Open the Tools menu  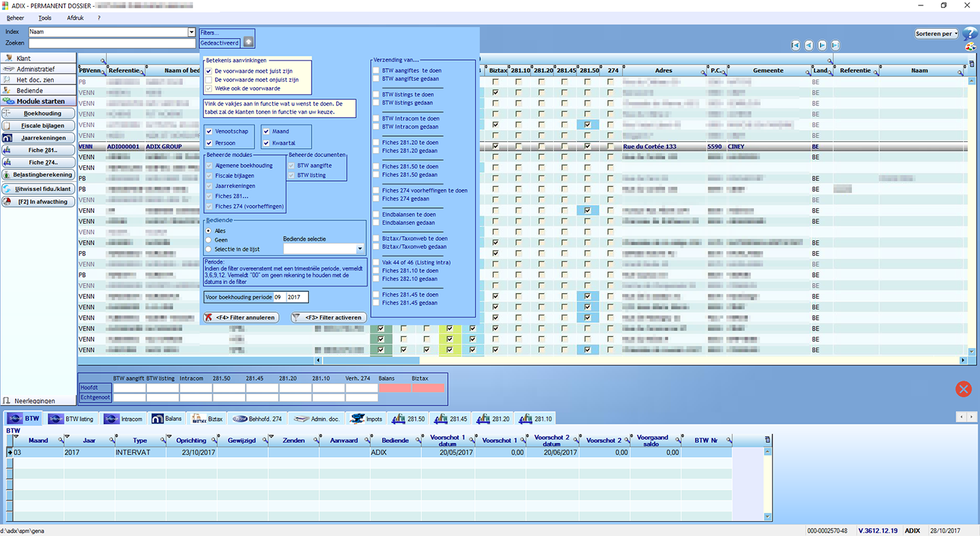coord(45,18)
